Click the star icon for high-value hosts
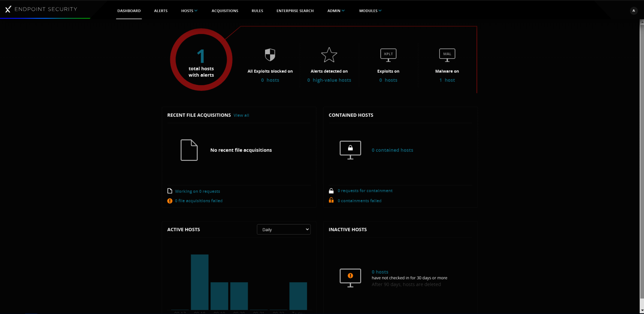 (x=329, y=55)
